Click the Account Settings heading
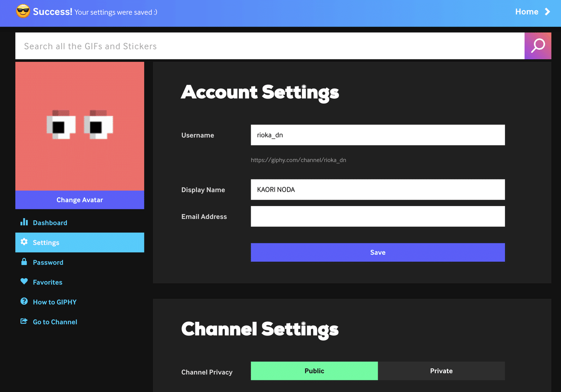 coord(260,92)
